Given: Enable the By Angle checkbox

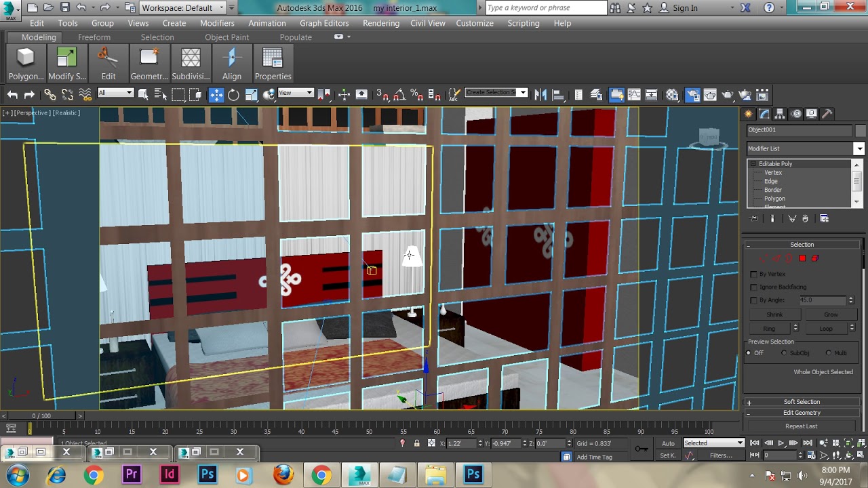Looking at the screenshot, I should tap(753, 300).
